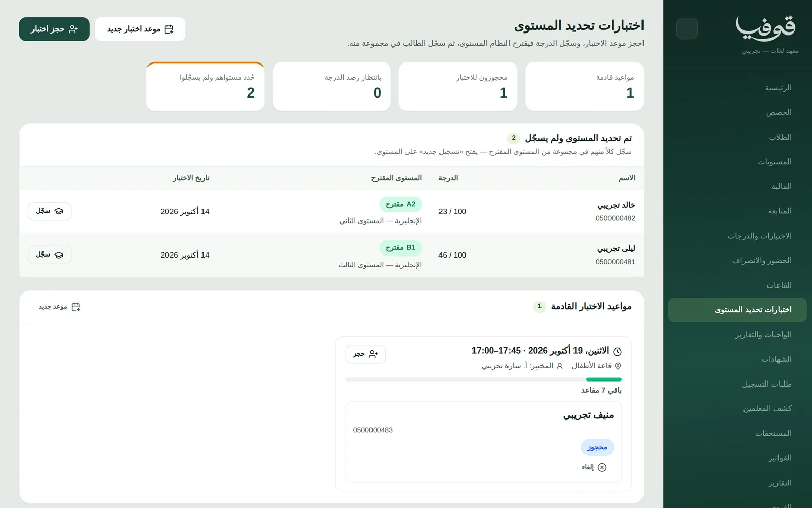Select the حُدد مستواهم ولم يسجّلوا card
The image size is (812, 508).
click(x=205, y=86)
